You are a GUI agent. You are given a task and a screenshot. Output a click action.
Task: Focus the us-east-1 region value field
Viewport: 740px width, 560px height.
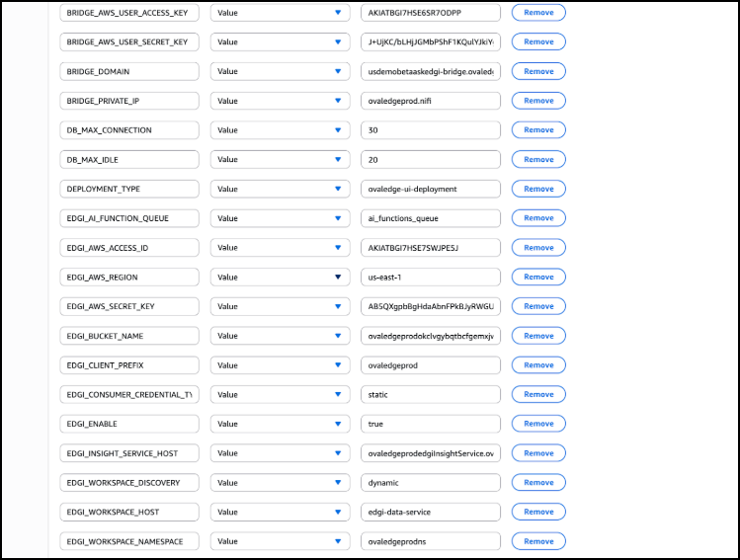coord(431,277)
